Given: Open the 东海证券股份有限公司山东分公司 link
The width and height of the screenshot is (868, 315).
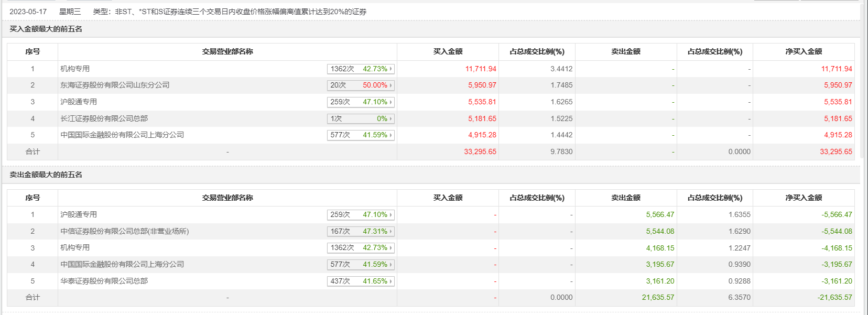Looking at the screenshot, I should click(x=115, y=85).
